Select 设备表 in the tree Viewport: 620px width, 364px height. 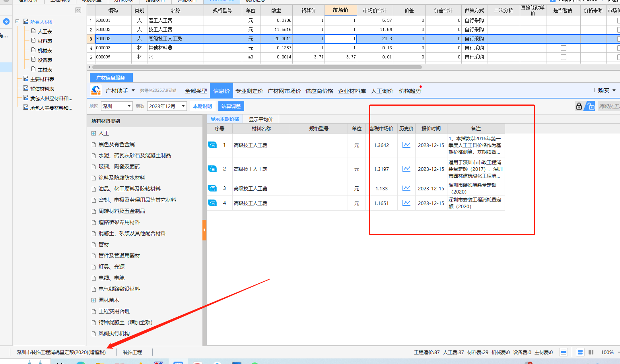[45, 60]
